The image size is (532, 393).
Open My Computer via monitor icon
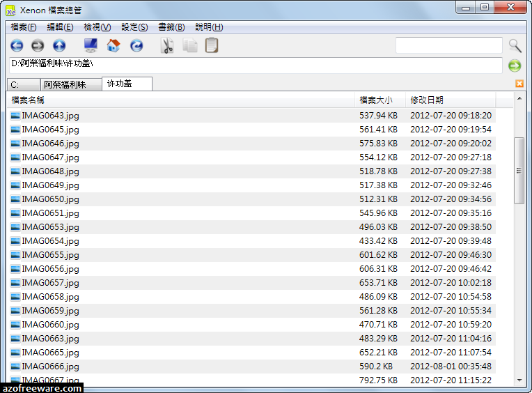[x=91, y=45]
